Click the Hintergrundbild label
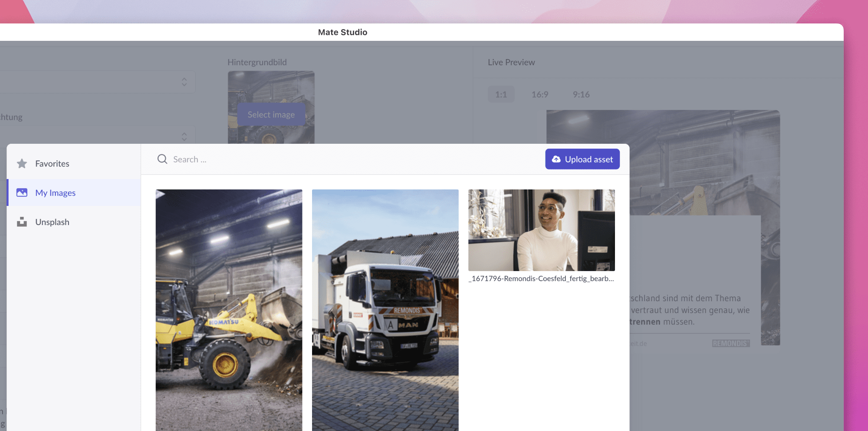Screen dimensions: 868x431 pyautogui.click(x=257, y=62)
